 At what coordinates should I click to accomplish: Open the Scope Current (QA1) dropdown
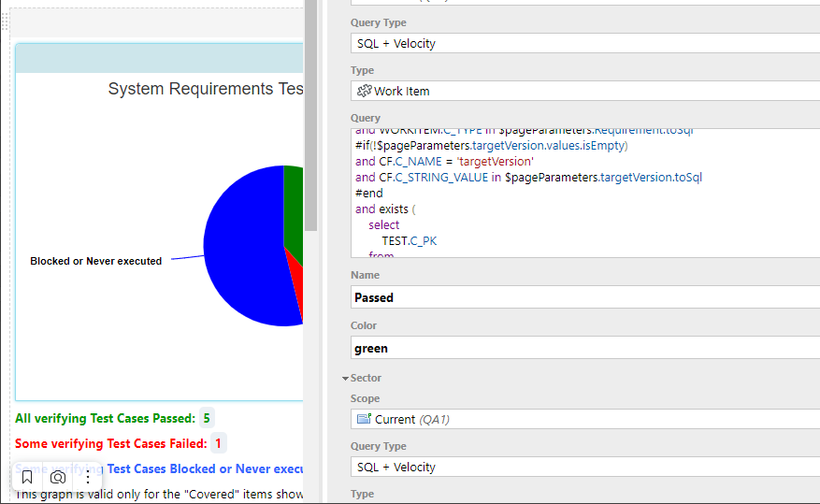tap(585, 419)
